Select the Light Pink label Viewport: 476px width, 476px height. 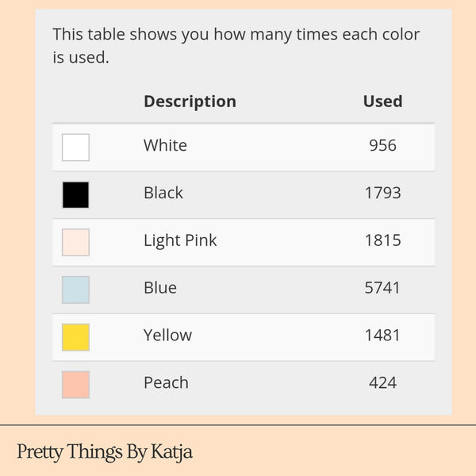click(x=180, y=240)
